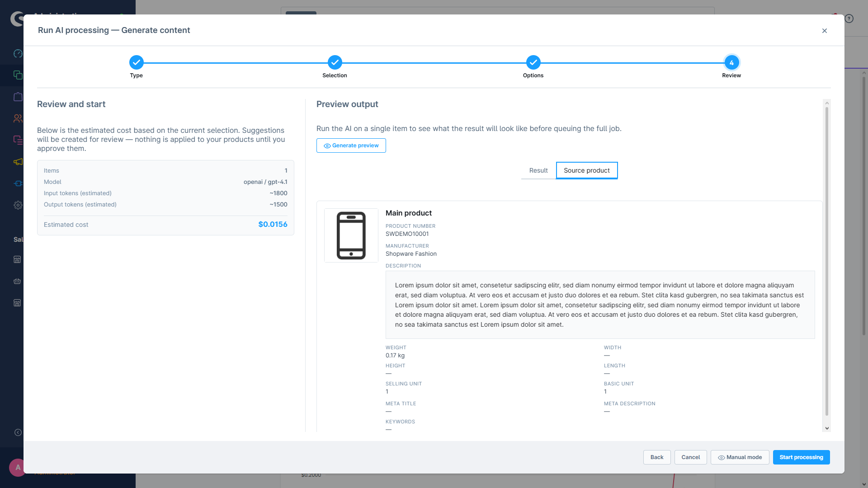Go to the Selection wizard step
Viewport: 868px width, 488px height.
tap(335, 62)
